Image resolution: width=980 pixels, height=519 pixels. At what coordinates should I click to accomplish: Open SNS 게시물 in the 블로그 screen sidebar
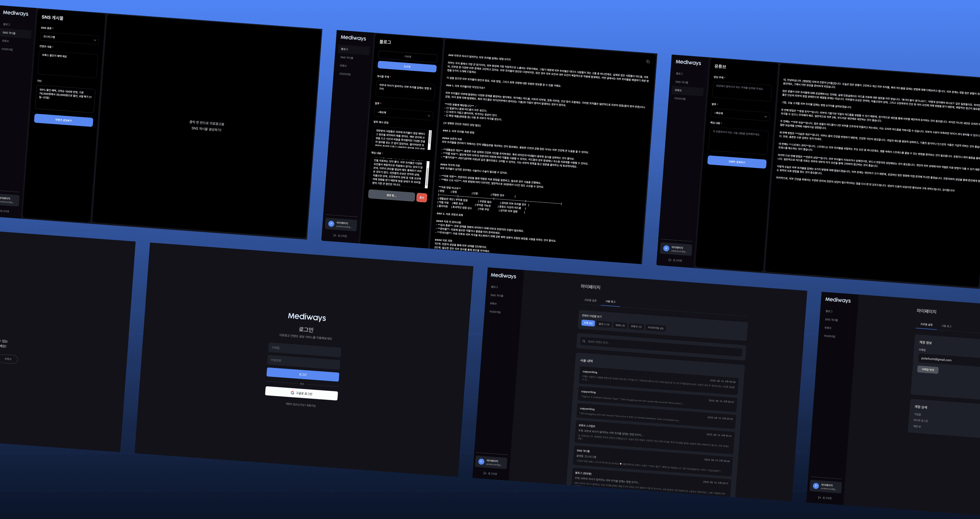(x=347, y=58)
